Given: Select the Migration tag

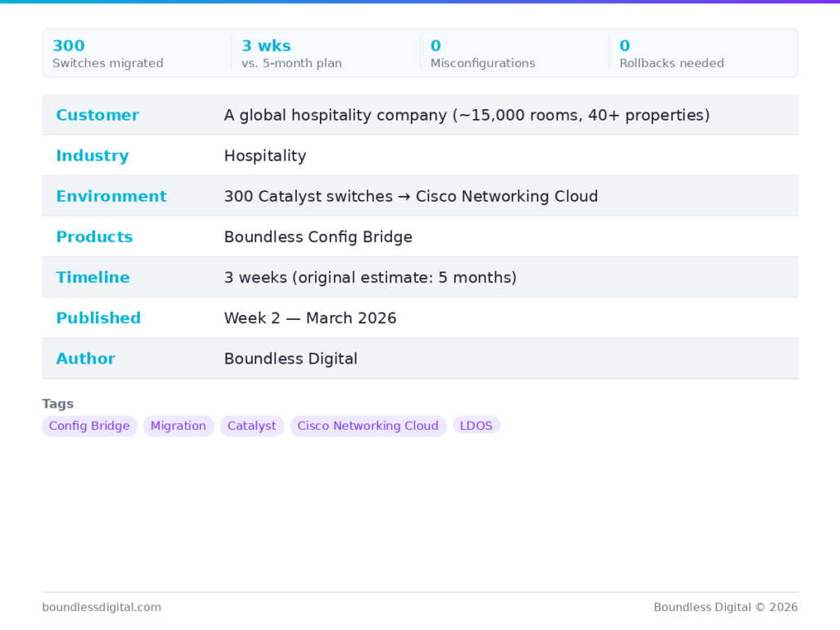Looking at the screenshot, I should pos(178,426).
